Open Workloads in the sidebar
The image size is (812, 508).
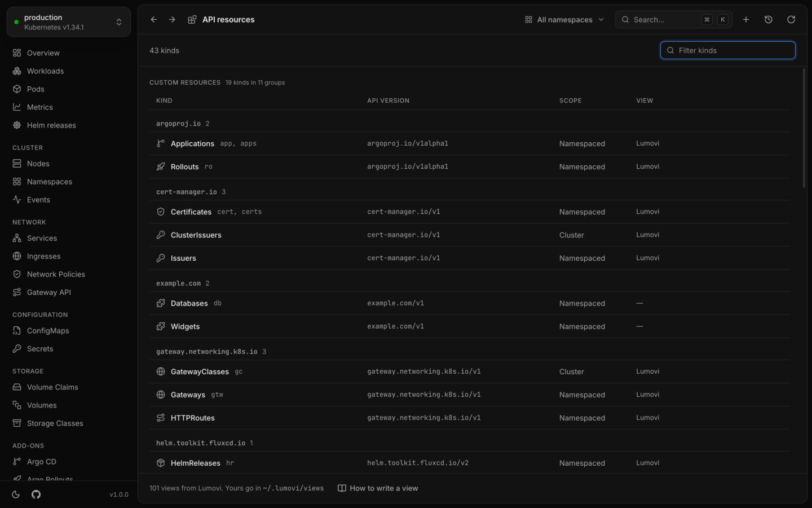[x=69, y=71]
